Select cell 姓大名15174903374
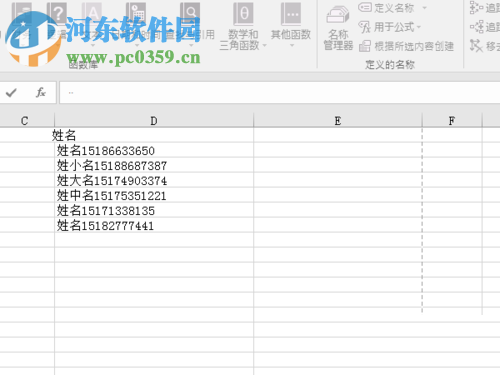This screenshot has height=375, width=500. pyautogui.click(x=154, y=180)
